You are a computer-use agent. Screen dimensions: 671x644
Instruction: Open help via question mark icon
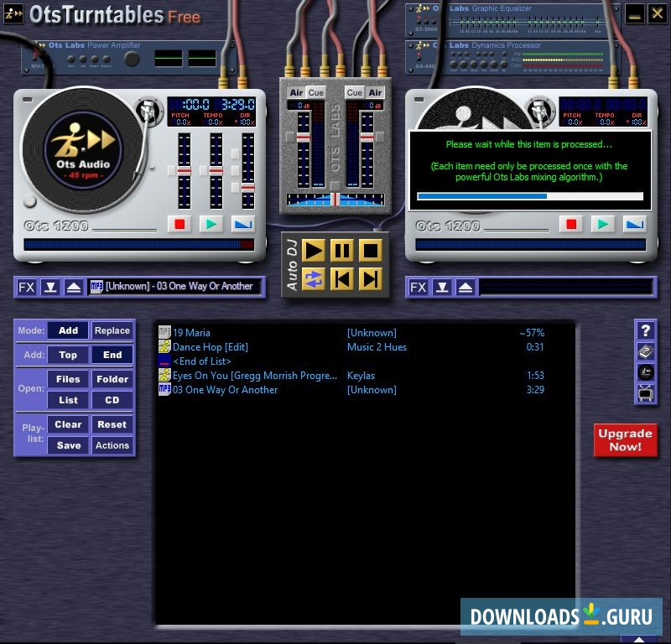[645, 330]
